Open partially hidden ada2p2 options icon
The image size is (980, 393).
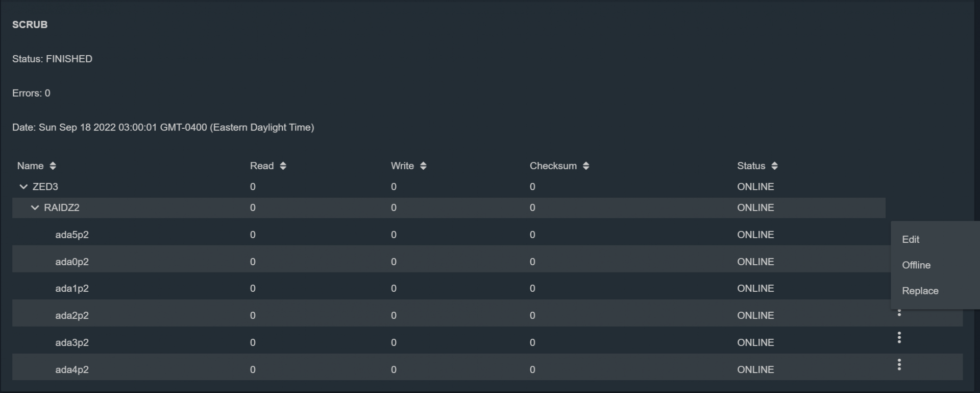pyautogui.click(x=899, y=313)
